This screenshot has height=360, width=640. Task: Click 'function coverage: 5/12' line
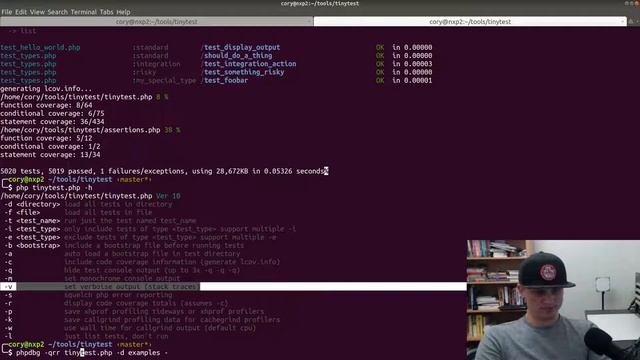coord(46,138)
